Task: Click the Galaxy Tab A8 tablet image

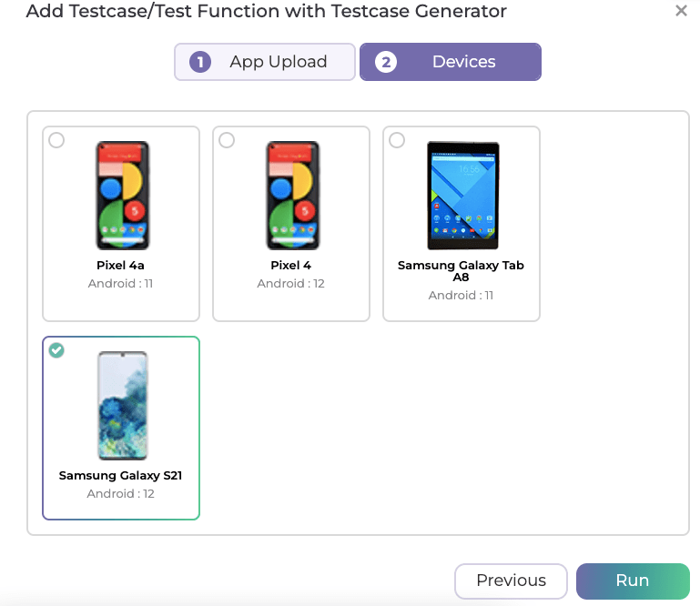Action: (x=462, y=196)
